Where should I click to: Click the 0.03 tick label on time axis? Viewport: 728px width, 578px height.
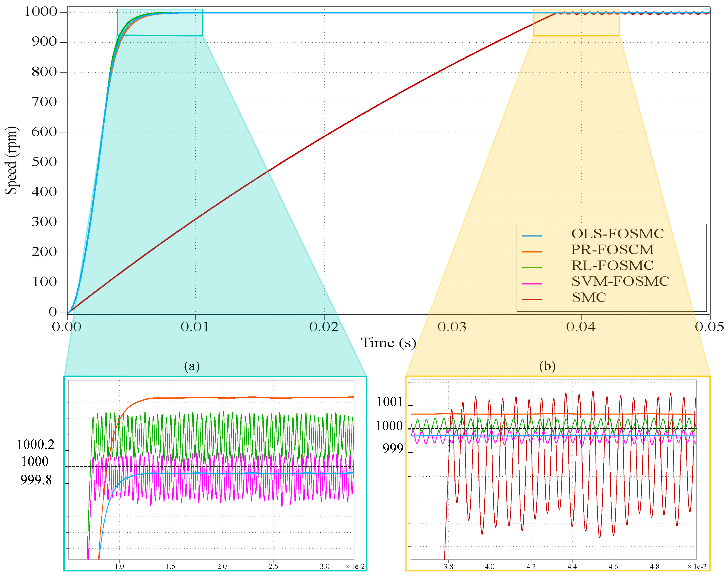pos(452,327)
